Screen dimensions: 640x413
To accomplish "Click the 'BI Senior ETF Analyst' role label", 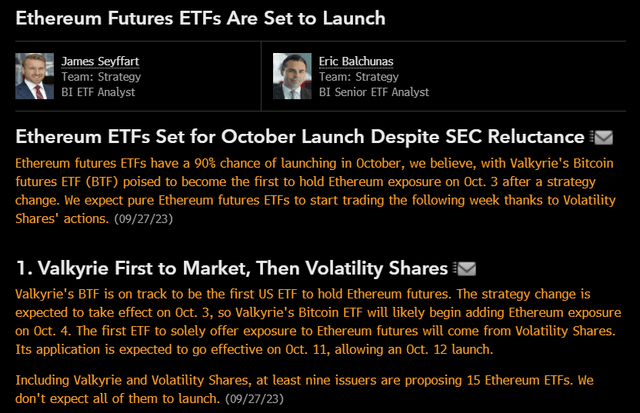I will [374, 92].
